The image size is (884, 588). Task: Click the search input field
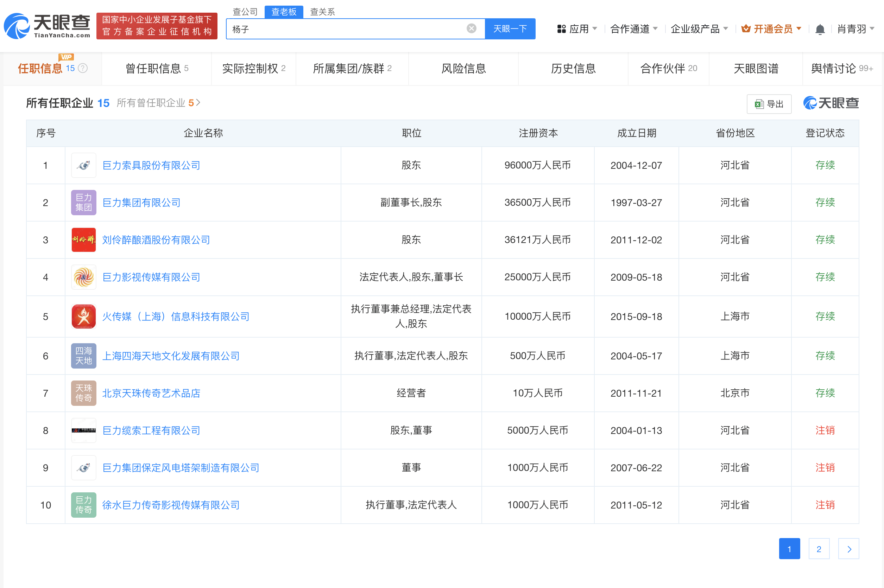pyautogui.click(x=345, y=29)
